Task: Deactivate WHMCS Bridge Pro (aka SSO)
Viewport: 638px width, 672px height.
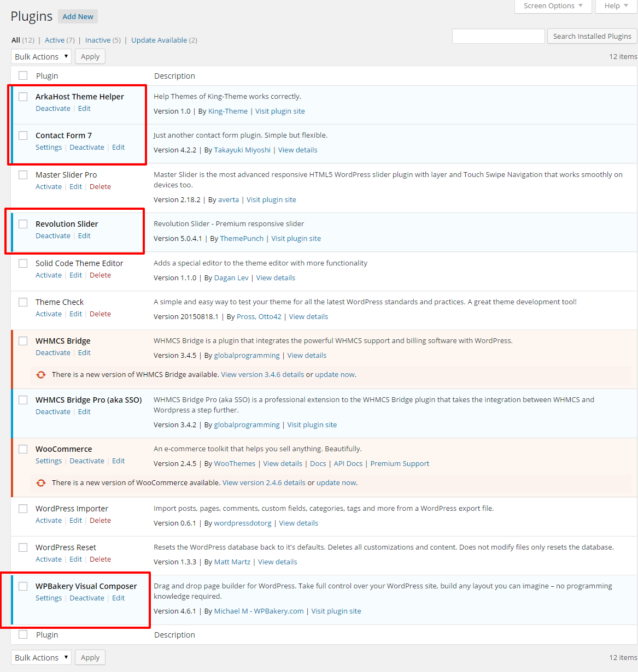Action: [53, 412]
